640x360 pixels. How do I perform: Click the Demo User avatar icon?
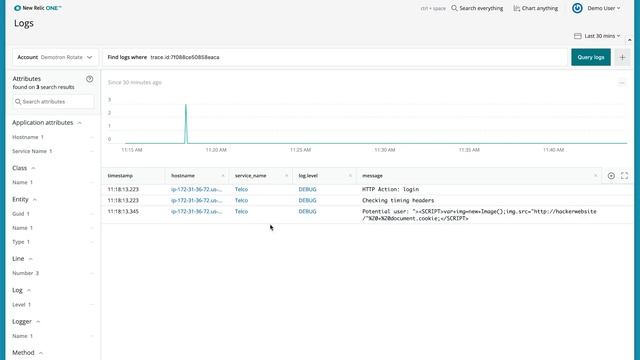click(x=577, y=8)
